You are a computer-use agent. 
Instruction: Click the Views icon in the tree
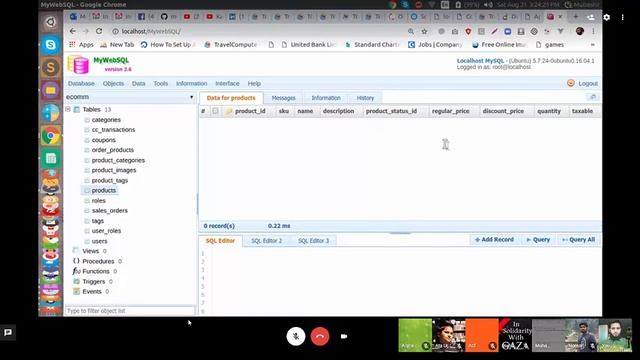[76, 251]
